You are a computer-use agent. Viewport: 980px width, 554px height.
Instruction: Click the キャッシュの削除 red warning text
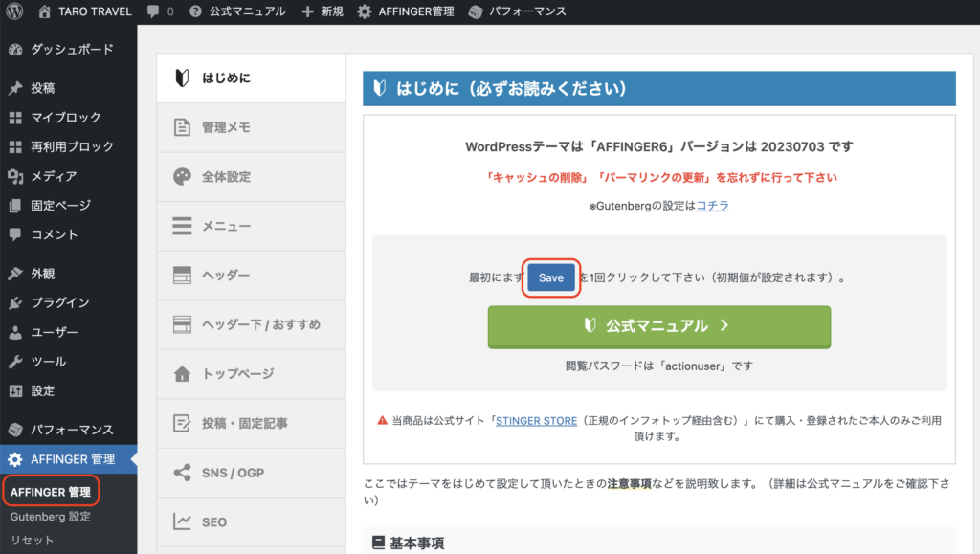click(536, 177)
